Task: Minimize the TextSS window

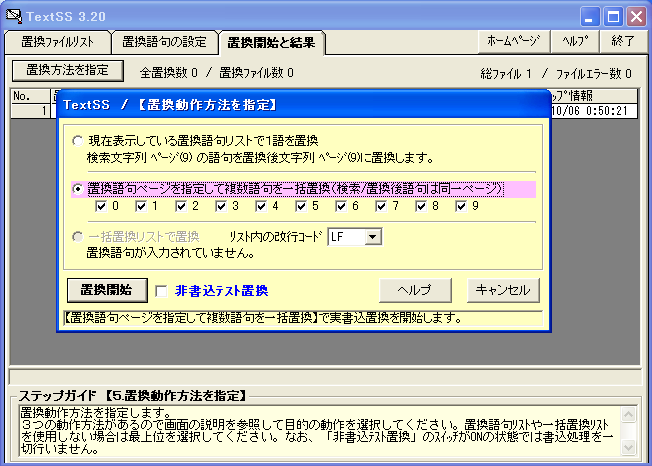Action: pyautogui.click(x=589, y=17)
